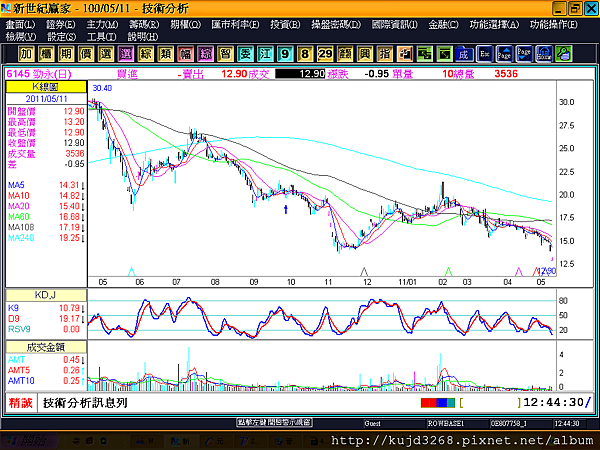Viewport: 600px width, 450px height.
Task: Open the 檢視(V) menu
Action: pyautogui.click(x=21, y=37)
